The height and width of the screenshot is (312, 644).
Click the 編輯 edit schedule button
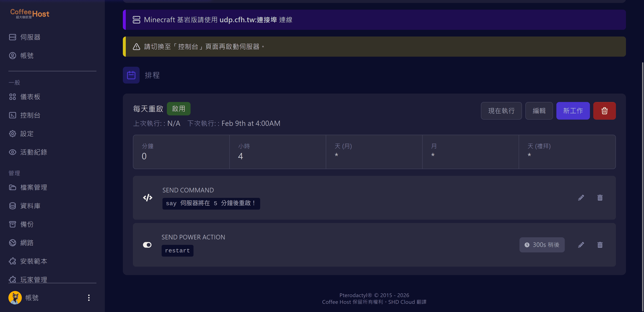539,111
